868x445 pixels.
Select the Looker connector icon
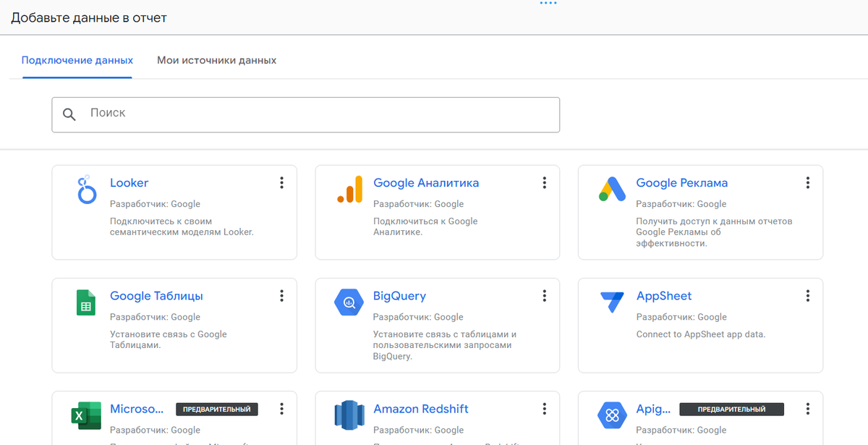pos(86,189)
